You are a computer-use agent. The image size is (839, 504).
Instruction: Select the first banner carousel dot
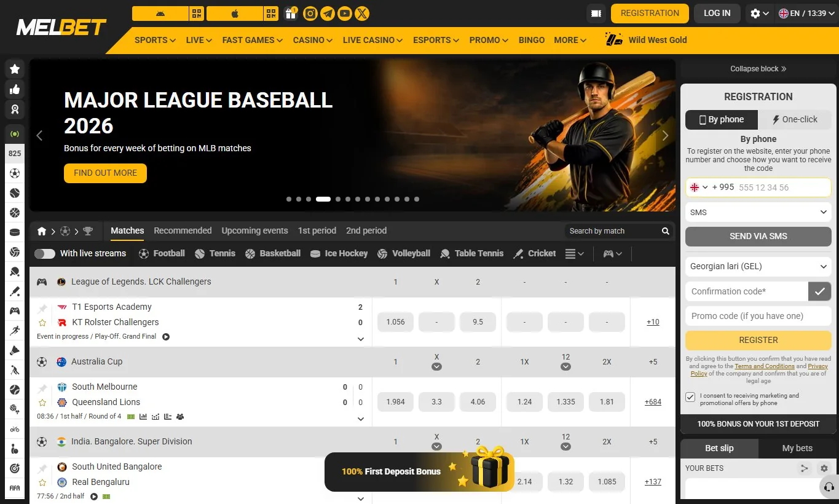point(289,199)
